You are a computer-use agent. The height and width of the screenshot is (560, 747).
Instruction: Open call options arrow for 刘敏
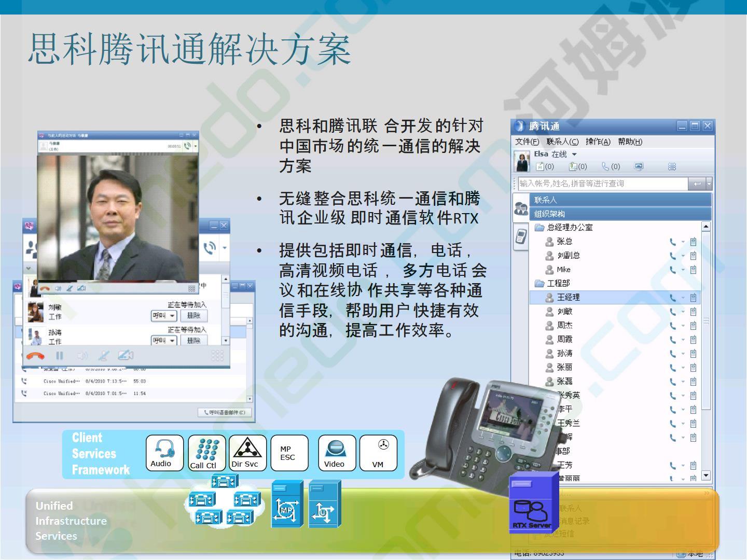(x=683, y=312)
